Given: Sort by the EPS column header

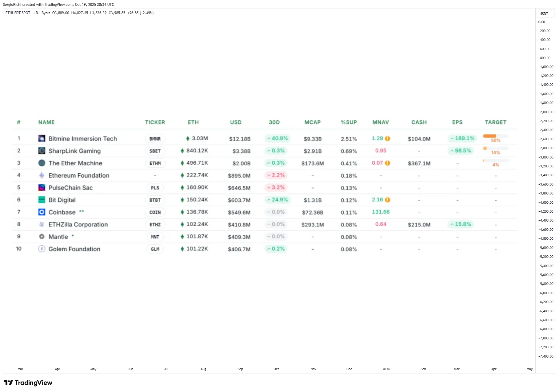Looking at the screenshot, I should (457, 122).
